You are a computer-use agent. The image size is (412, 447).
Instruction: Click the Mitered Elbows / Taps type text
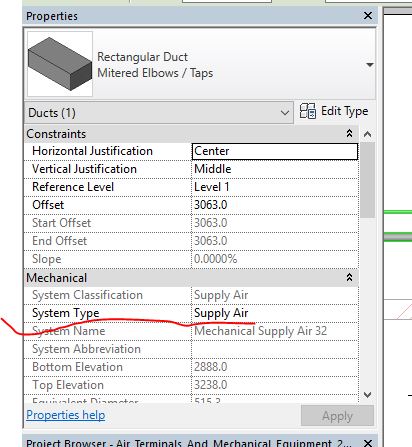tap(155, 73)
